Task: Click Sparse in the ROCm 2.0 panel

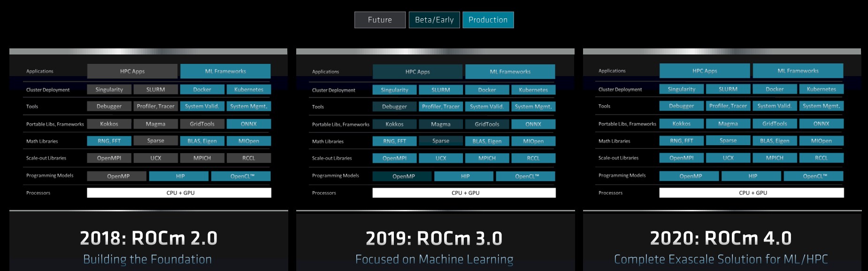Action: tap(155, 141)
